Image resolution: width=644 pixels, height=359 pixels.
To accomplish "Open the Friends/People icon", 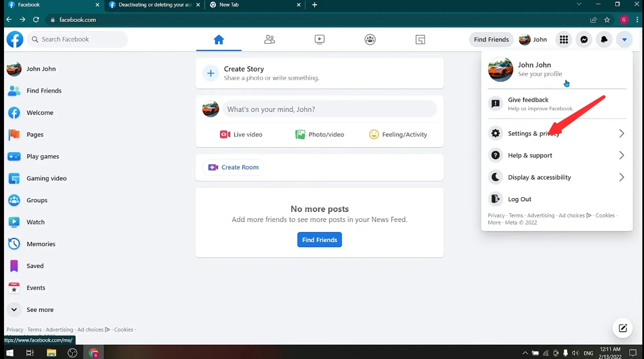I will [269, 39].
